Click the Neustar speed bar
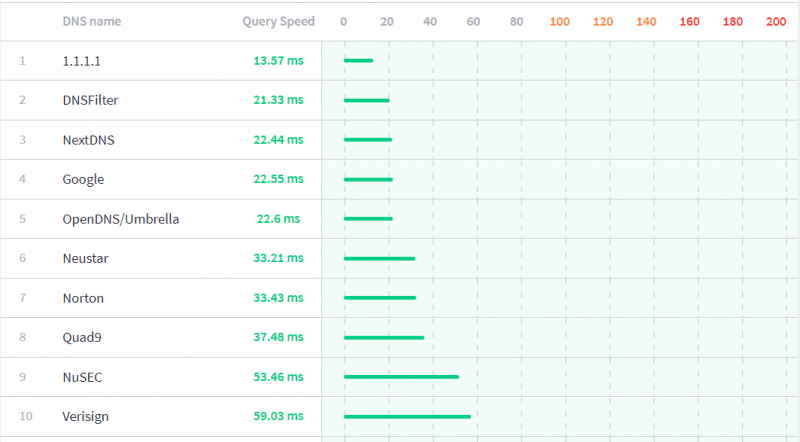 [380, 259]
